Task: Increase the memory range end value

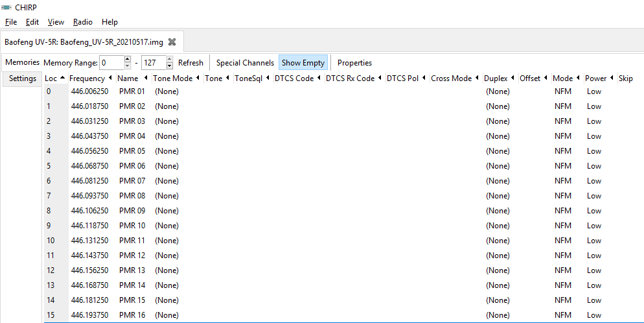Action: coord(170,59)
